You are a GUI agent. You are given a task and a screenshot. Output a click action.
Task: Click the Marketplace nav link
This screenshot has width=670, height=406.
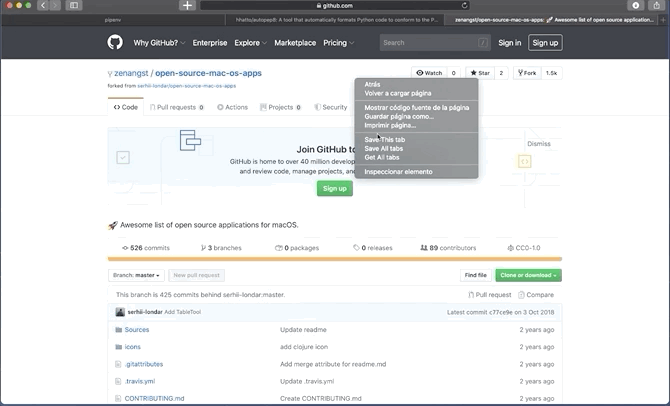(295, 43)
